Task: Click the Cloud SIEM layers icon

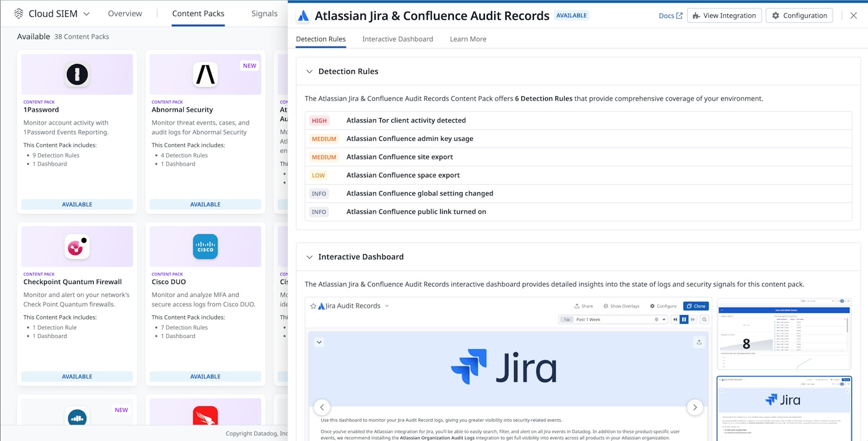Action: (x=19, y=14)
